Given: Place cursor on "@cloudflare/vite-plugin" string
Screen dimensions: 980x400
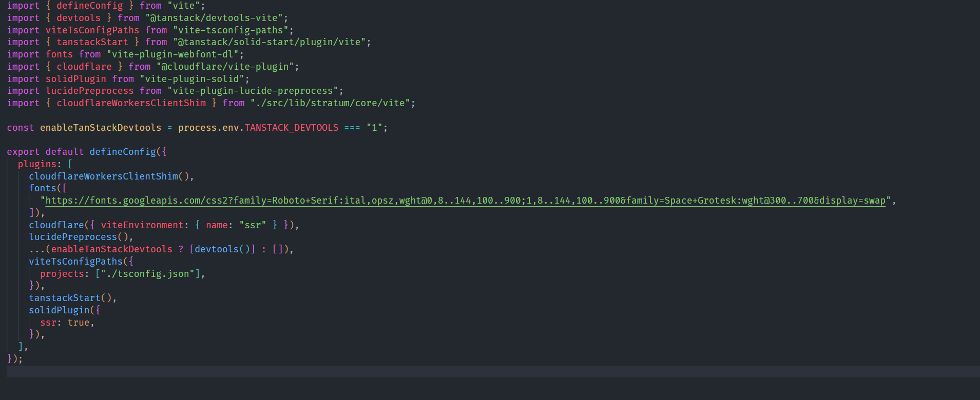Looking at the screenshot, I should [225, 67].
